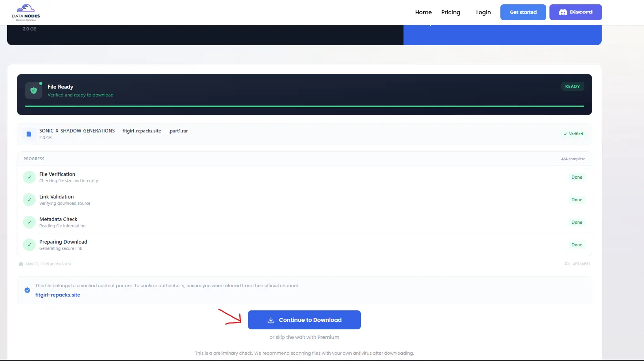The width and height of the screenshot is (644, 361).
Task: Click the 'ID: AMT44P4T' file identifier
Action: coord(577,264)
